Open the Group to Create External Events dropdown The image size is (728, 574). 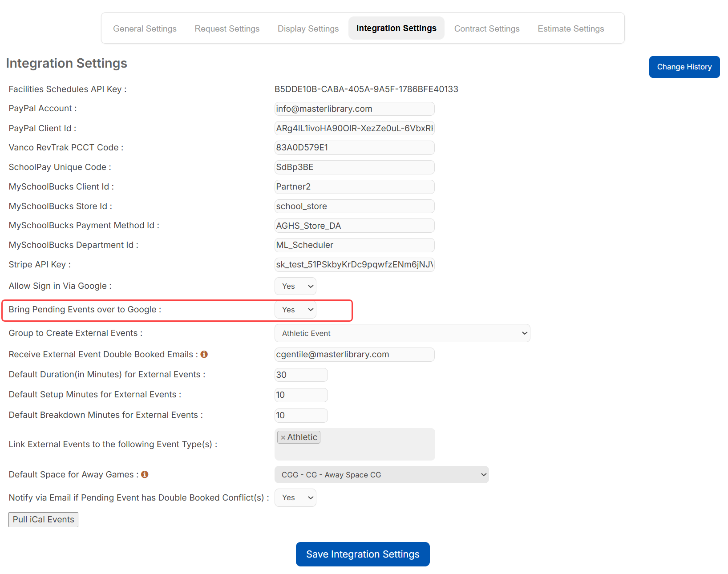coord(402,333)
